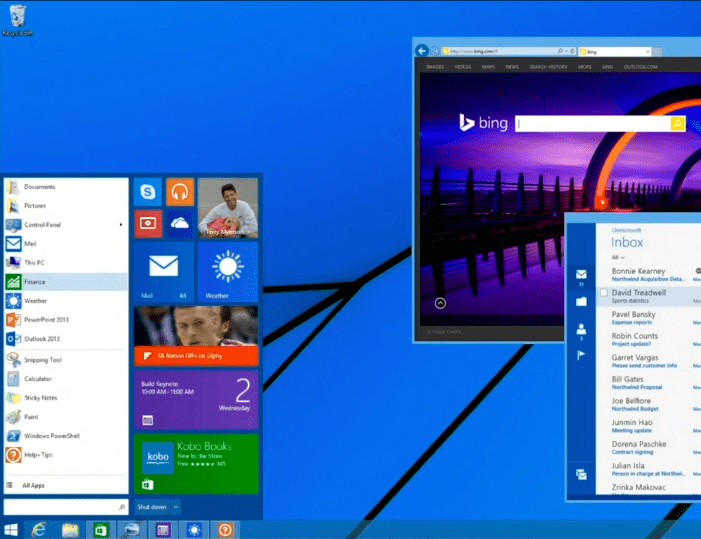Open the people icon in Mail sidebar
Screen dimensions: 701x539
(581, 331)
